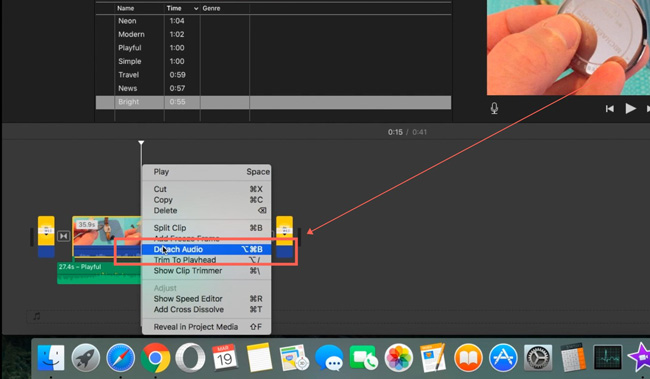The height and width of the screenshot is (379, 650).
Task: Open FaceTime from the dock
Action: [364, 358]
